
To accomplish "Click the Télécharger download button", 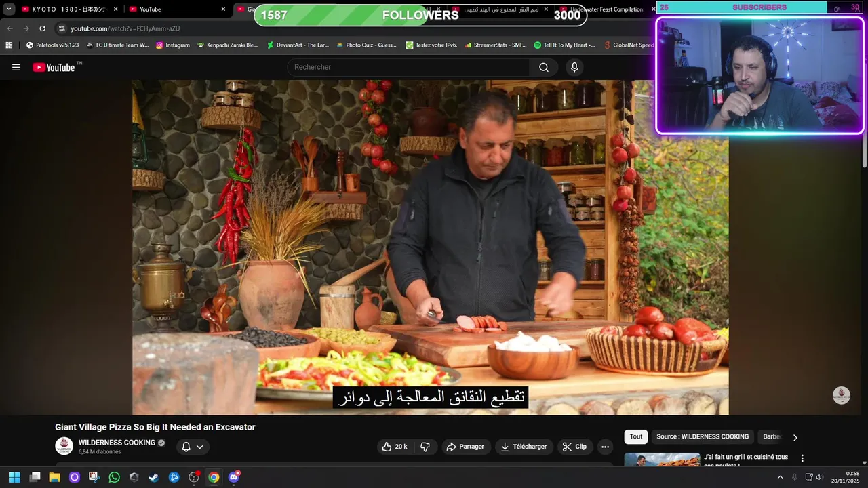I will coord(524,447).
